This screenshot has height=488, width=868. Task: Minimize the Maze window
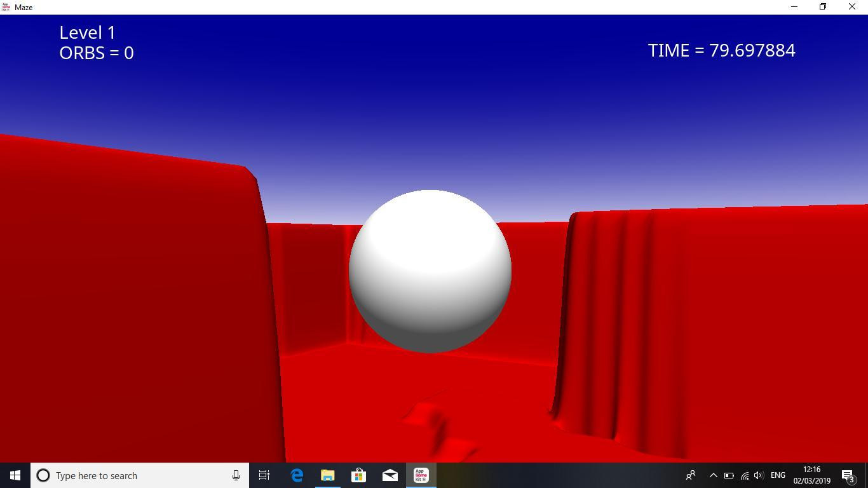point(794,7)
